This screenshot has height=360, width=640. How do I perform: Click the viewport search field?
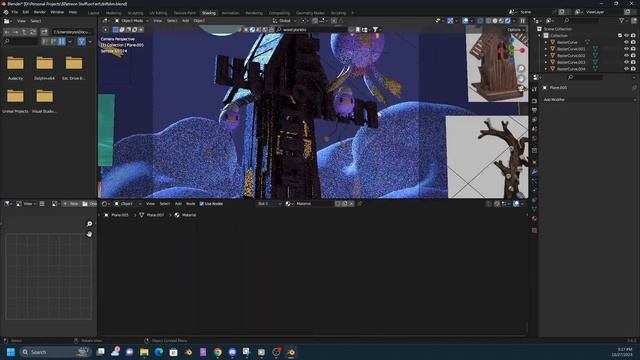point(311,30)
